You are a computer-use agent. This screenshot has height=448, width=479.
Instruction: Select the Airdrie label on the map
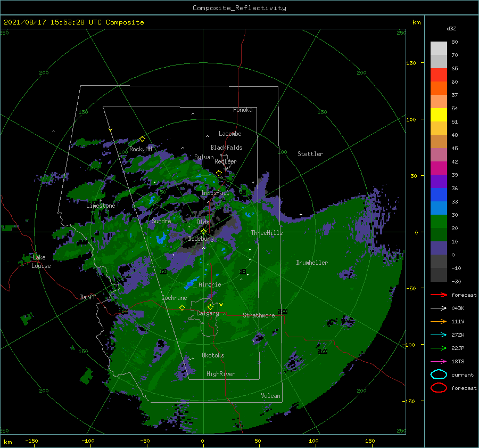point(210,284)
